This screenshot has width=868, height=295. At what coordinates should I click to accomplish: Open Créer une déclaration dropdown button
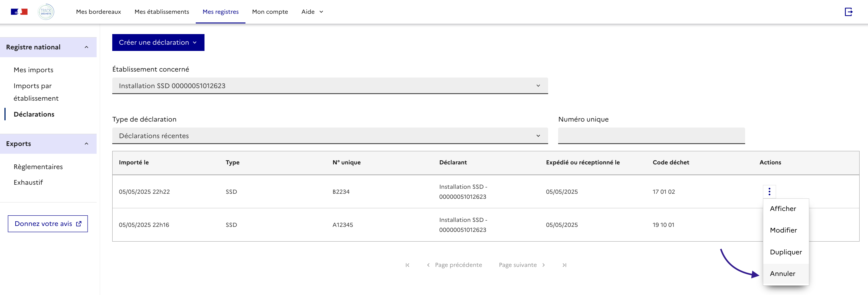click(x=158, y=42)
